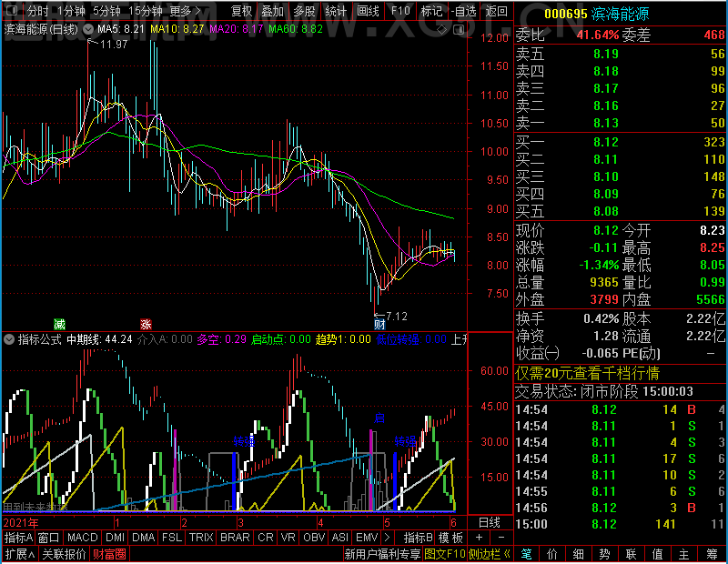Image resolution: width=728 pixels, height=564 pixels.
Task: Select the MACD indicator
Action: click(x=82, y=538)
